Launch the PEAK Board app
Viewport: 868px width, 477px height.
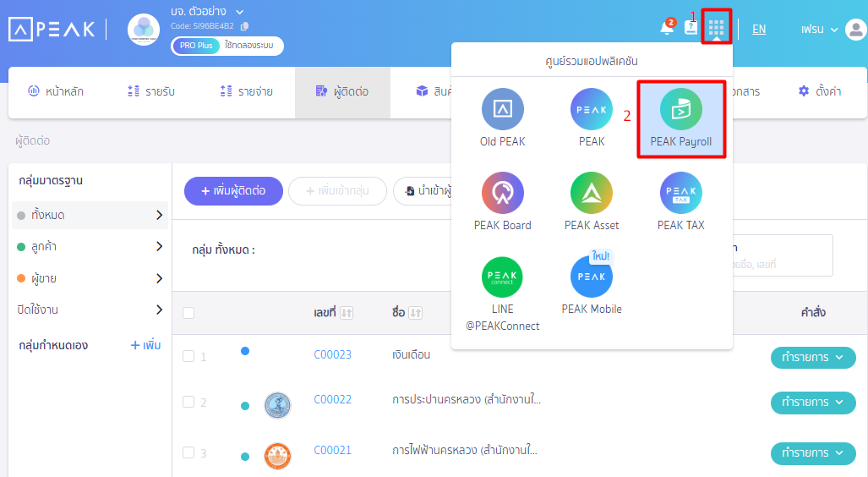coord(502,201)
